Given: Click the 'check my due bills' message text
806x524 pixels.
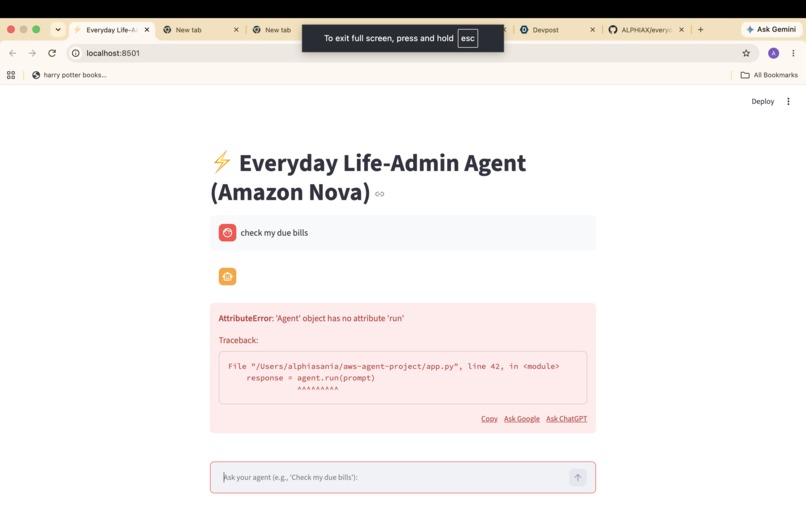Looking at the screenshot, I should coord(274,232).
